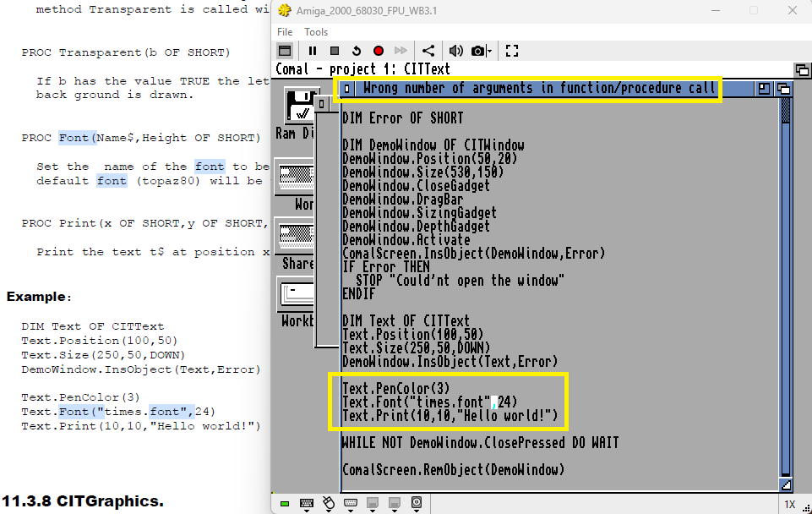Stop the emulator with the square button

(x=335, y=51)
